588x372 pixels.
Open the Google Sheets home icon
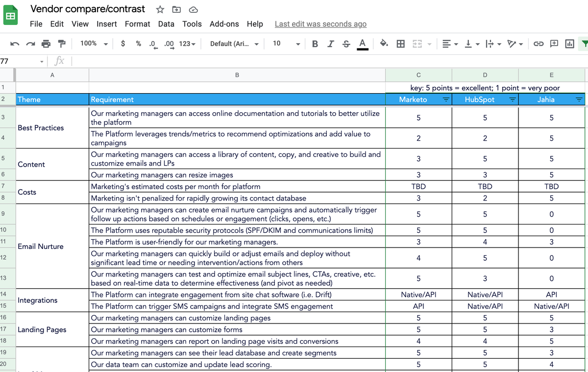point(10,16)
